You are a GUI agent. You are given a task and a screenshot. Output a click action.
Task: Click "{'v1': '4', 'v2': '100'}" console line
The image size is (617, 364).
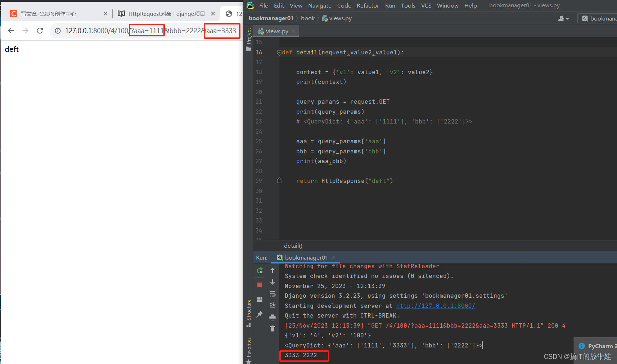click(x=328, y=336)
